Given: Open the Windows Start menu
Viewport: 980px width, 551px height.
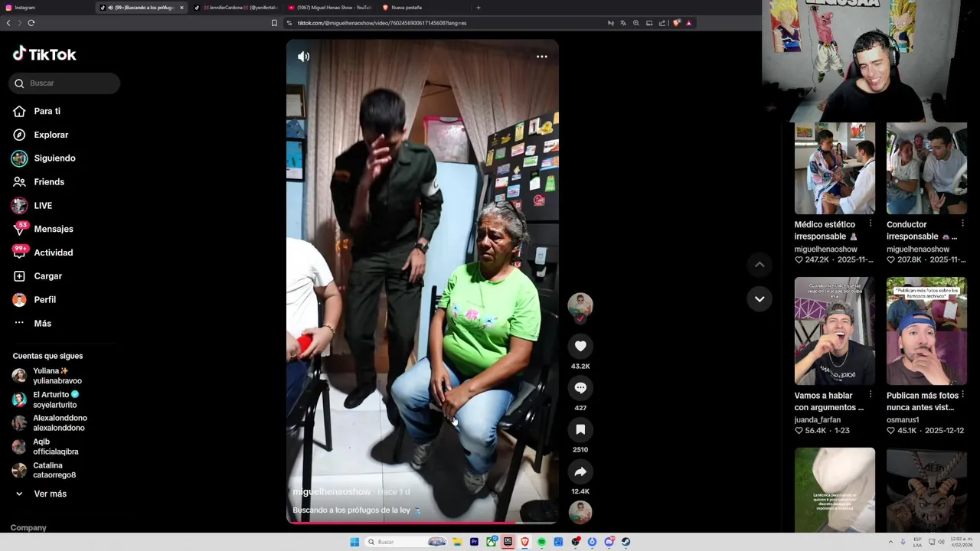Looking at the screenshot, I should coord(354,542).
